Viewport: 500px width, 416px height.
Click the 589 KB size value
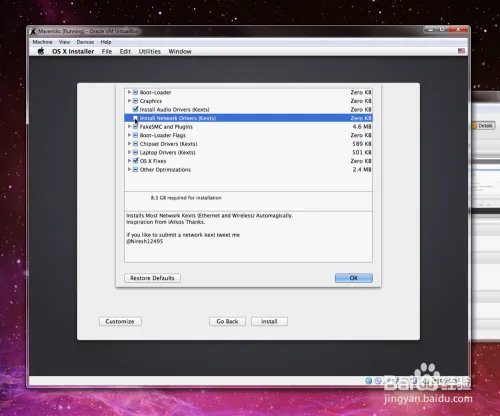(x=362, y=144)
